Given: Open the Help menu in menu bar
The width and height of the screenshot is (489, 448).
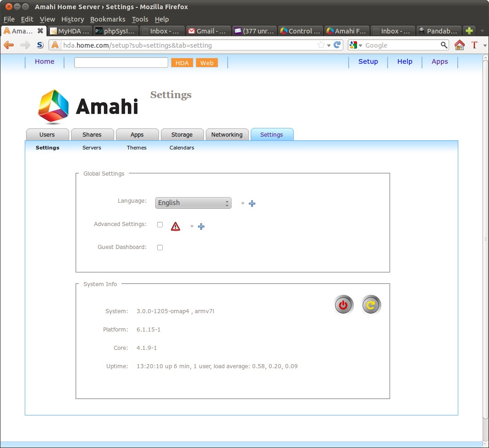Looking at the screenshot, I should [x=162, y=19].
